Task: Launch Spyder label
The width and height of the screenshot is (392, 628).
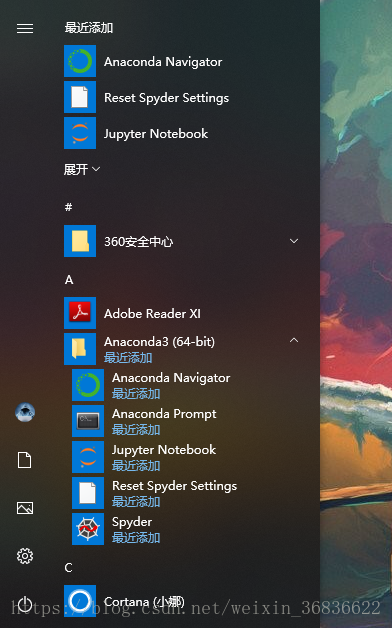Action: pyautogui.click(x=132, y=522)
